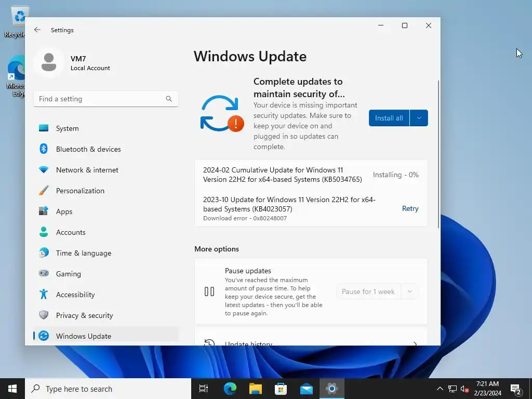
Task: Click the Apps icon in sidebar
Action: [x=44, y=211]
